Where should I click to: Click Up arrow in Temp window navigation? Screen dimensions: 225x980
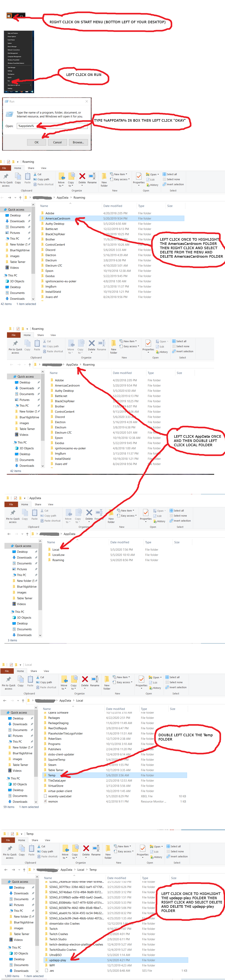[x=24, y=870]
